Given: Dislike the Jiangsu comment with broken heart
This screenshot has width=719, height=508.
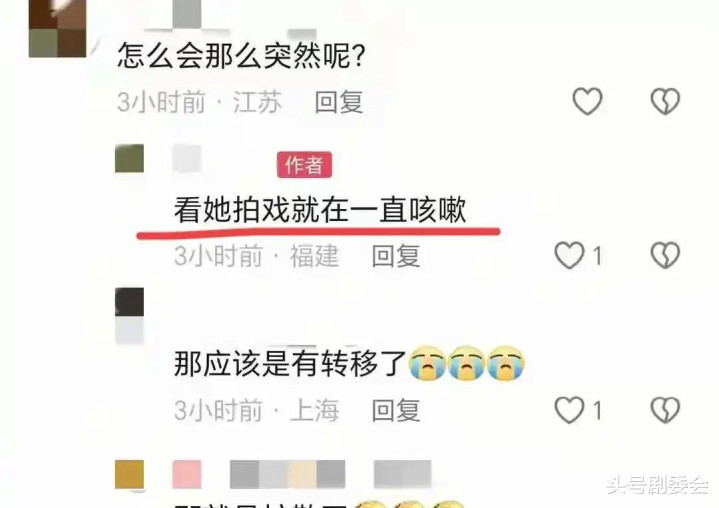Looking at the screenshot, I should click(665, 101).
